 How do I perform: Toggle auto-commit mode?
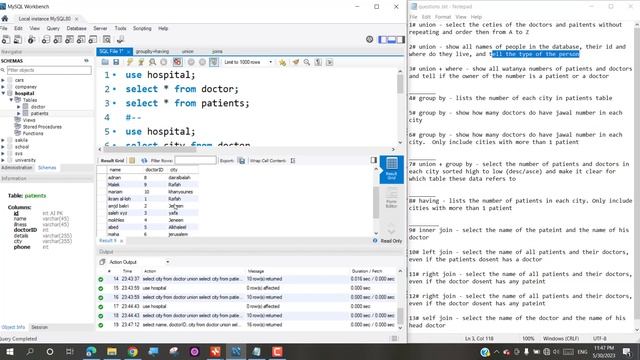(213, 62)
